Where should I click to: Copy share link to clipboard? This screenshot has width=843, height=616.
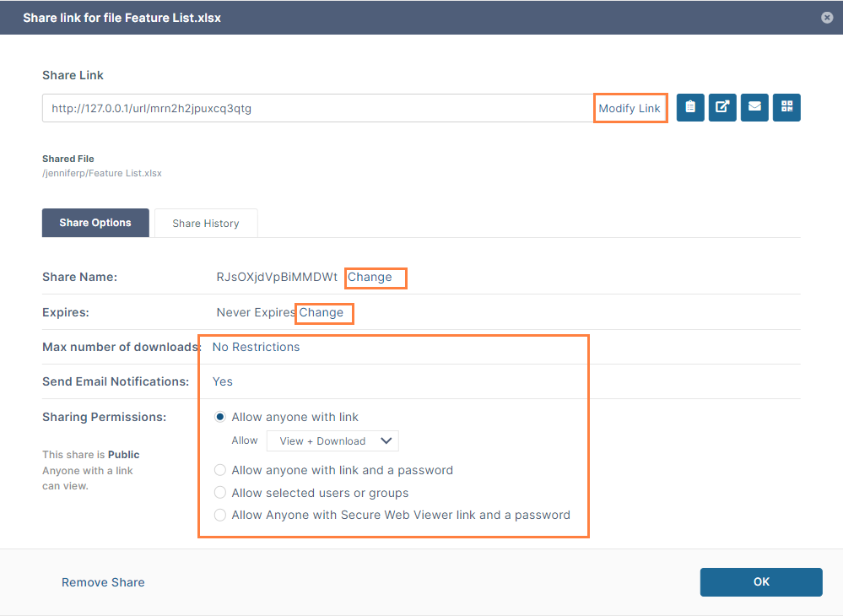click(690, 107)
